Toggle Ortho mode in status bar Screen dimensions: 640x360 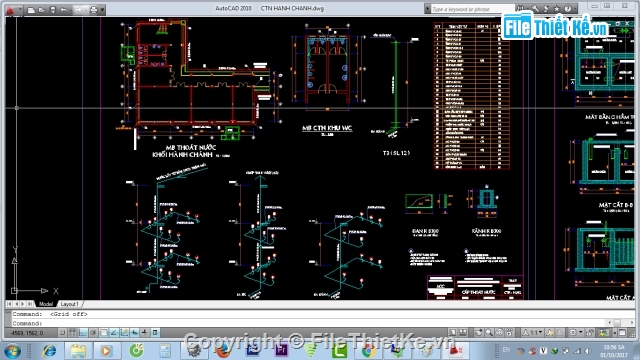83,333
